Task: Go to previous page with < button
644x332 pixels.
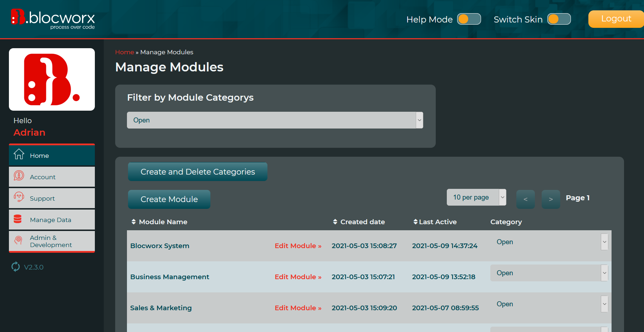Action: point(526,199)
